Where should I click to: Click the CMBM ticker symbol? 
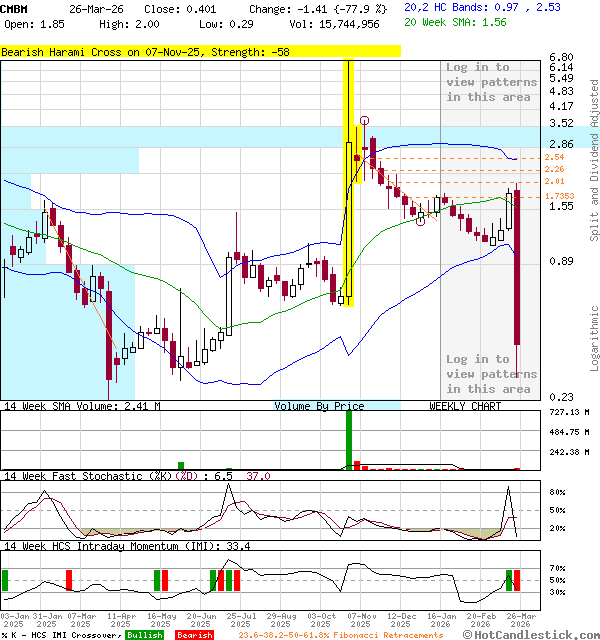(x=15, y=8)
